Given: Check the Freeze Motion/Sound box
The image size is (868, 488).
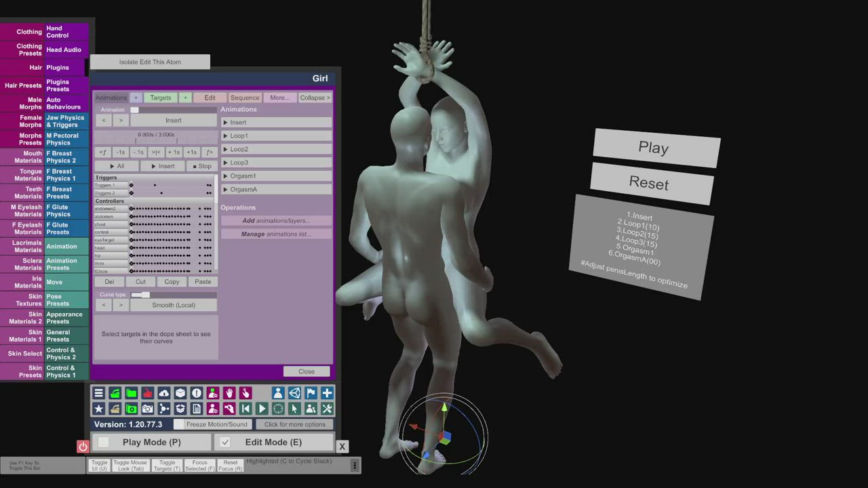Looking at the screenshot, I should 179,424.
